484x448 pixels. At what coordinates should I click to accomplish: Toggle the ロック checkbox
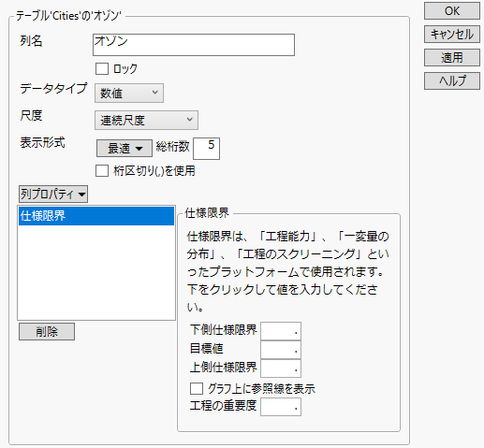click(102, 68)
